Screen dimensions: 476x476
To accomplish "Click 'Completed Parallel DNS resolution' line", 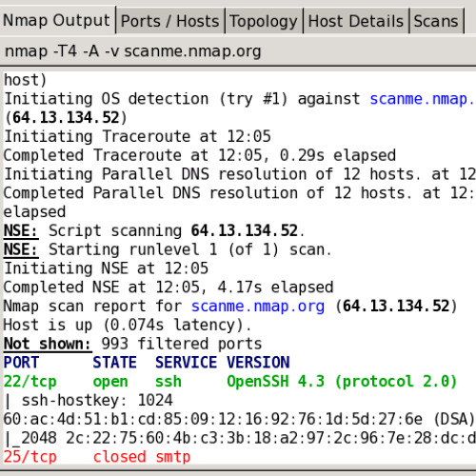I will point(239,193).
